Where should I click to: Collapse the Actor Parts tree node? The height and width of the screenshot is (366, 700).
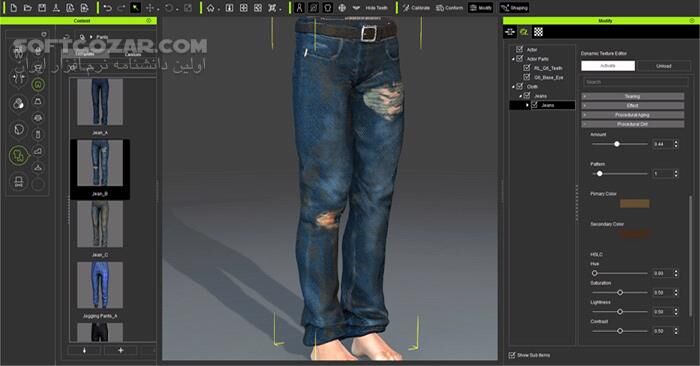point(513,59)
